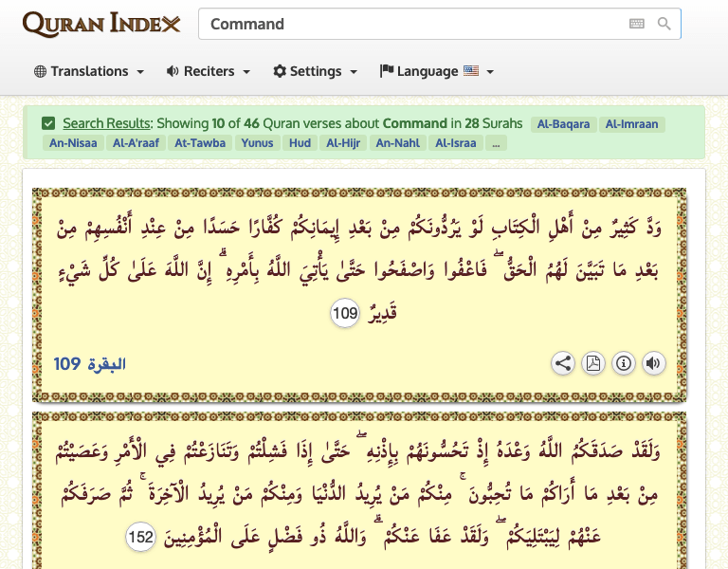The width and height of the screenshot is (728, 569).
Task: Toggle the Search Results checkbox
Action: coord(48,123)
